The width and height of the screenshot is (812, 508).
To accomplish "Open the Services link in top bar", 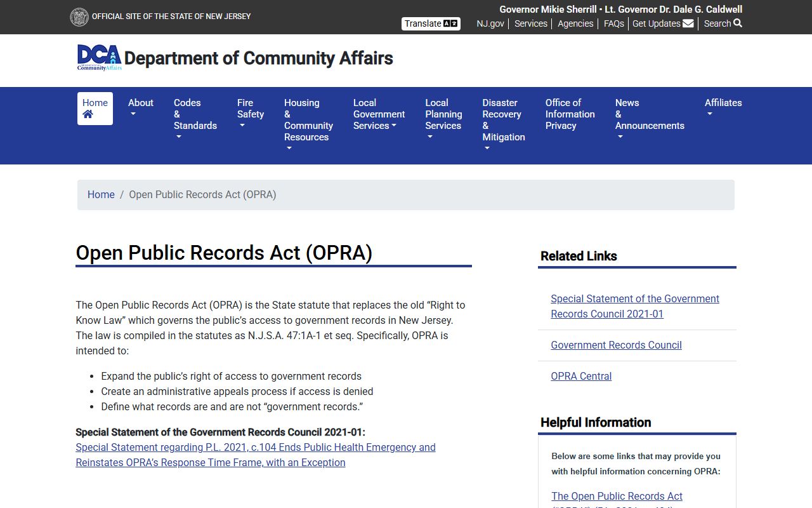I will coord(531,23).
